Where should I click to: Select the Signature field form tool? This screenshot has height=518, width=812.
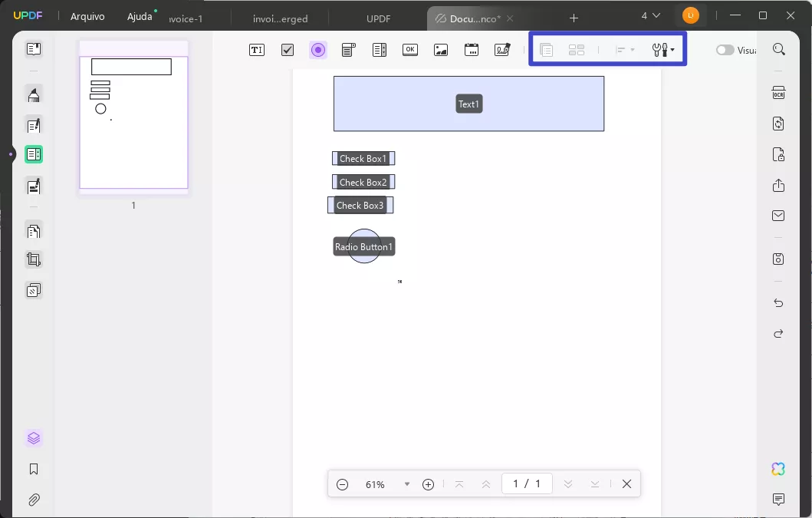501,49
